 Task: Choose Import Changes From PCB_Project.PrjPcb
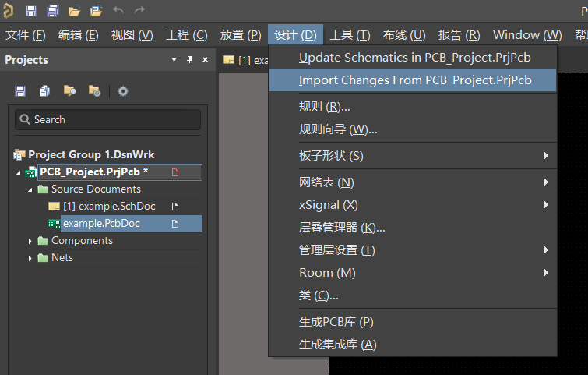[x=413, y=80]
